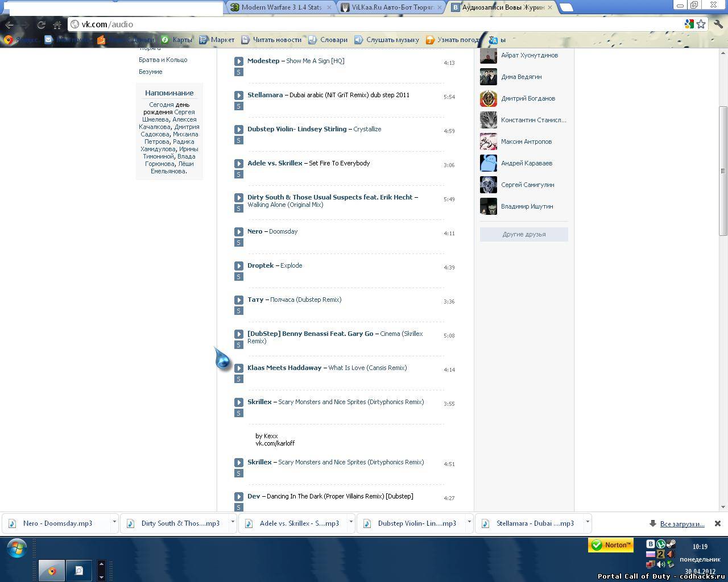
Task: Click the page vertical scrollbar thumb
Action: (x=723, y=171)
